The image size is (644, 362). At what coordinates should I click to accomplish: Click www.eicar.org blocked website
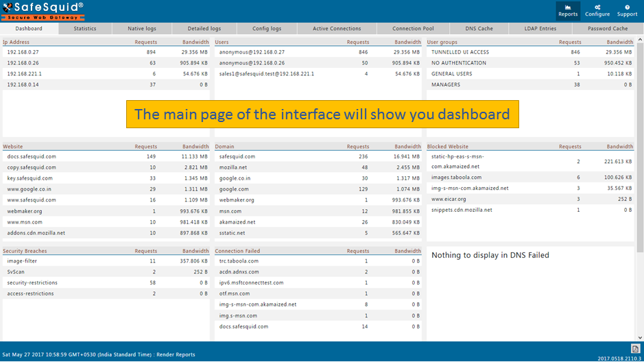click(x=530, y=199)
